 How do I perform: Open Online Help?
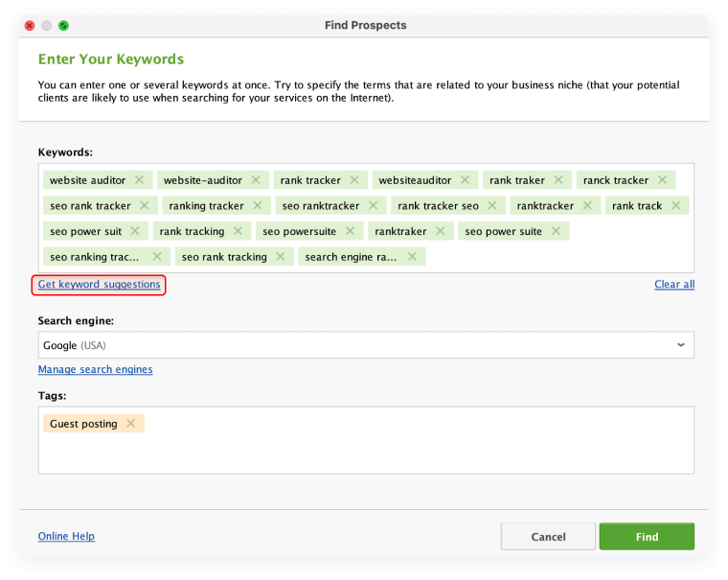(66, 536)
